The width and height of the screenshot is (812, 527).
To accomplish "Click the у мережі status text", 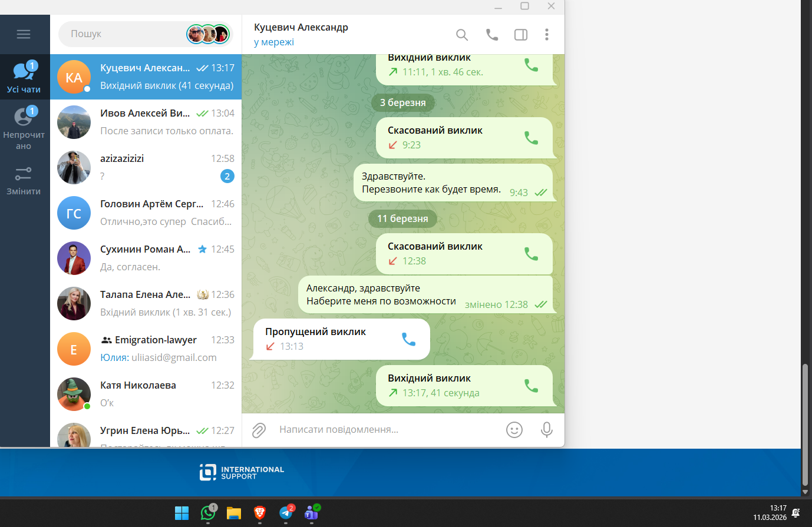I will click(274, 42).
